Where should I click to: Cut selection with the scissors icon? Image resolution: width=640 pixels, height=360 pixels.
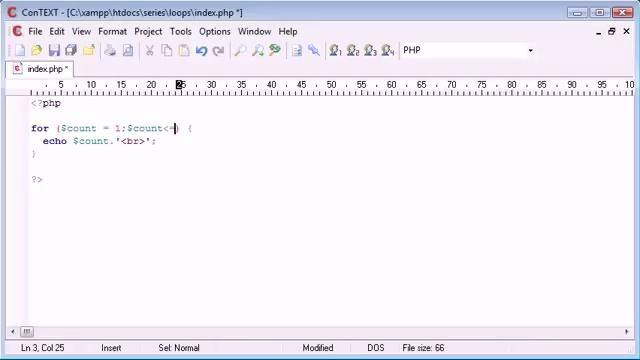pos(150,51)
